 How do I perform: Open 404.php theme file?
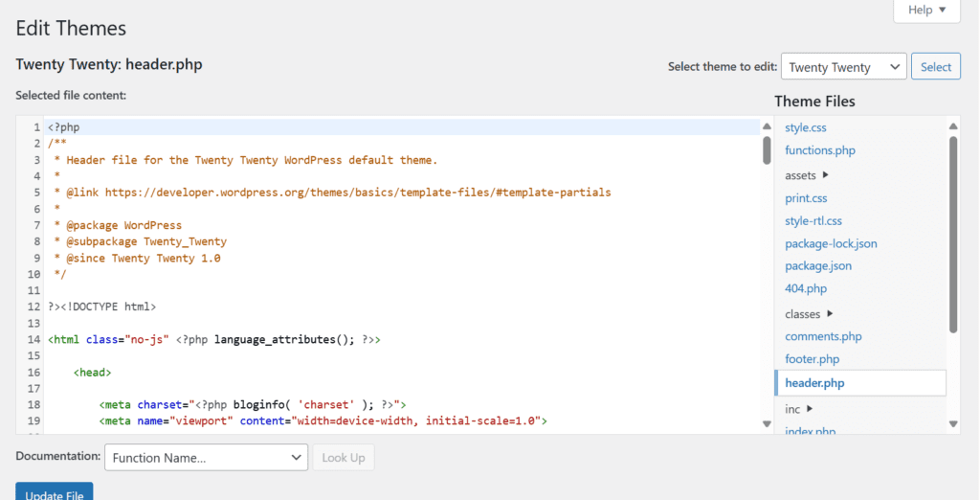(806, 288)
